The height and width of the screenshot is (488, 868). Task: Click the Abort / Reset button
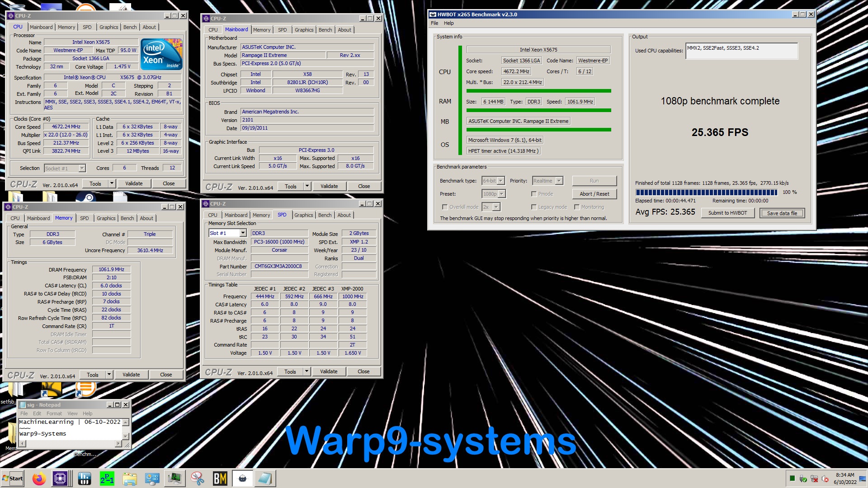pos(594,194)
